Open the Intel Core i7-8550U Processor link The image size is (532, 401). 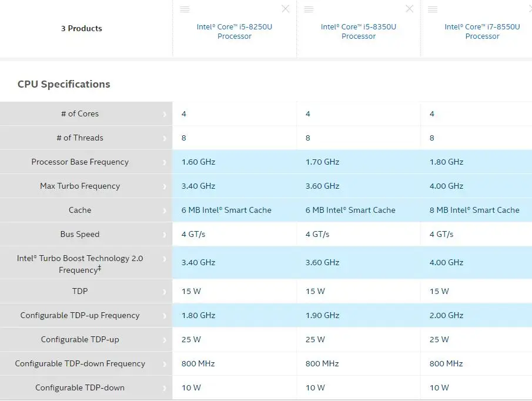click(482, 31)
